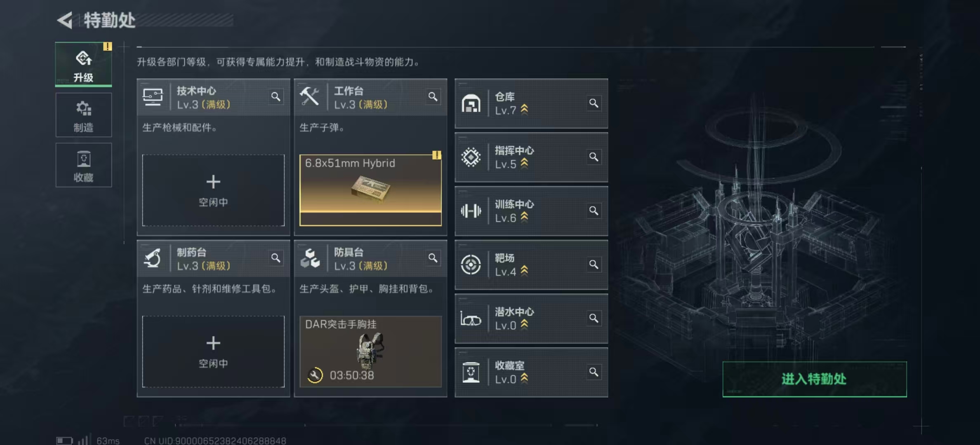
Task: Add production in 技术中心 idle slot
Action: [213, 190]
